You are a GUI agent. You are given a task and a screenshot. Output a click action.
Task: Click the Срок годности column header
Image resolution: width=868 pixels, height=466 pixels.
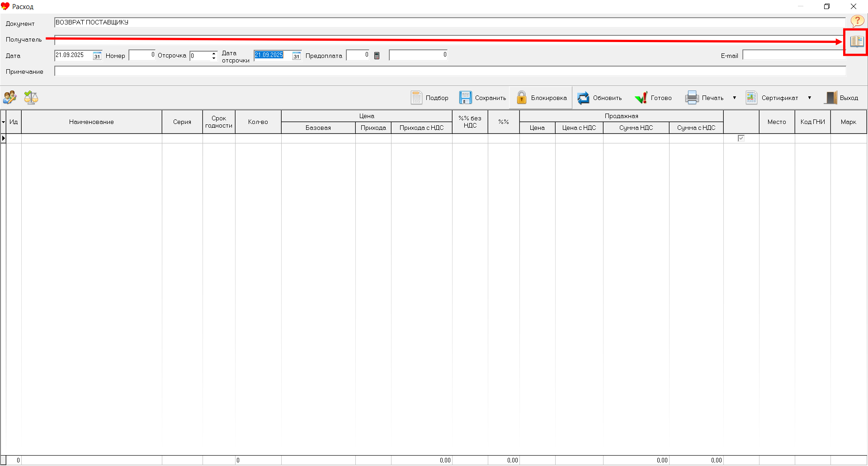[x=219, y=122]
